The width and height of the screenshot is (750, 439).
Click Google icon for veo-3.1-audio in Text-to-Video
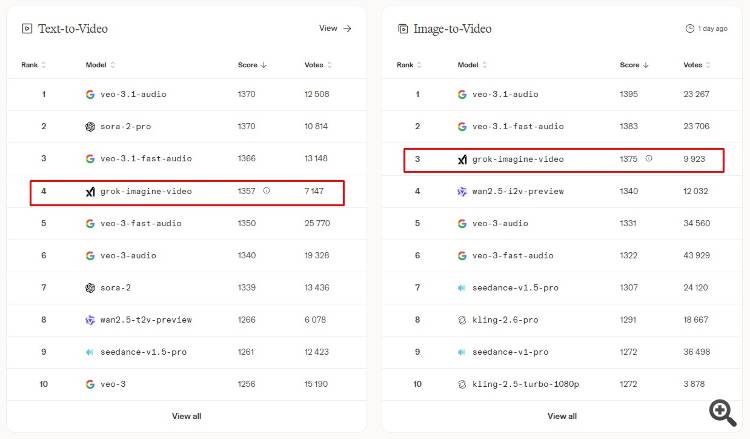click(x=90, y=94)
